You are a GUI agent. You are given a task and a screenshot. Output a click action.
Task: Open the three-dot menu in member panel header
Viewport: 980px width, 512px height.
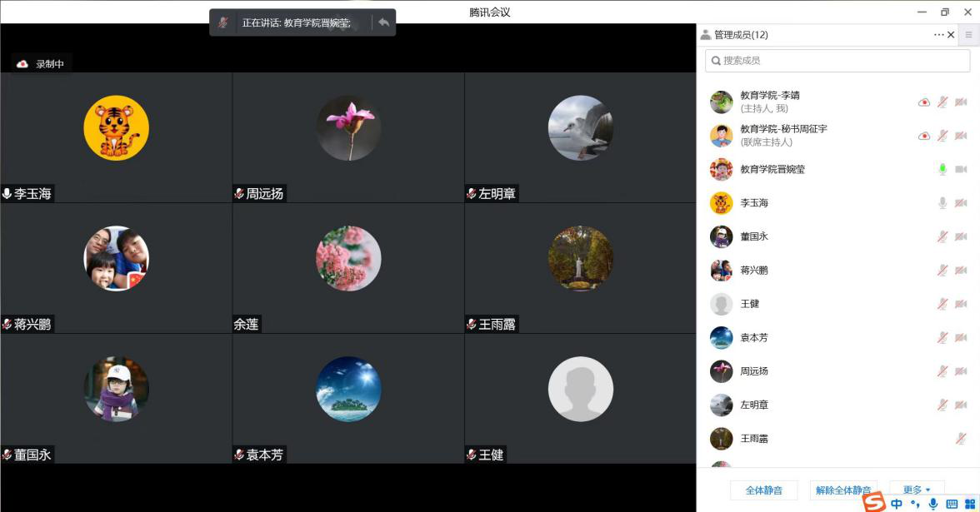pyautogui.click(x=939, y=35)
